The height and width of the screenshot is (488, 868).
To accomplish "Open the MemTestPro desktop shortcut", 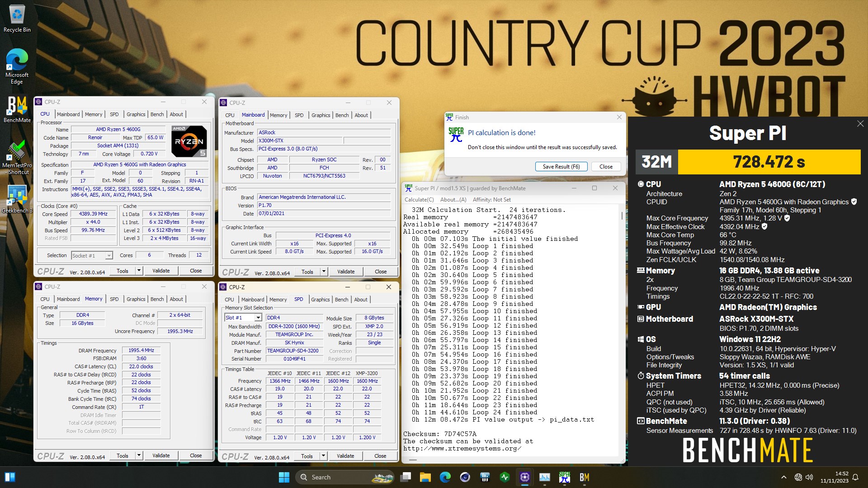I will tap(17, 158).
